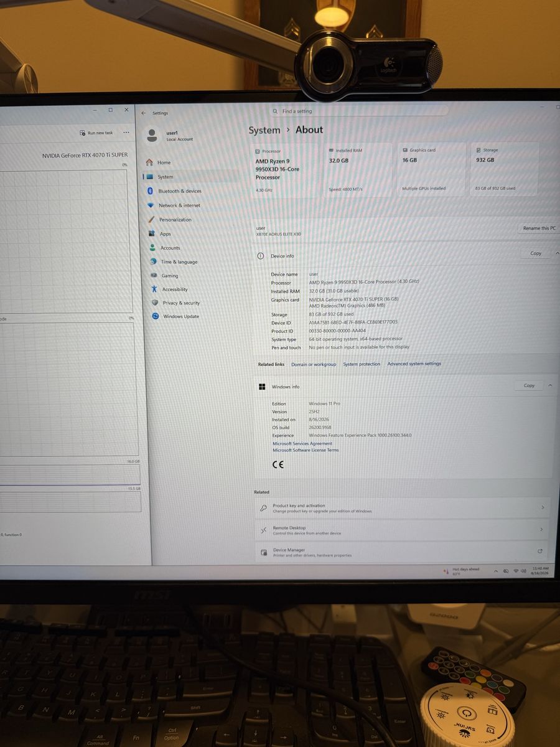Collapse the Device info section chevron
560x747 pixels.
pyautogui.click(x=556, y=253)
